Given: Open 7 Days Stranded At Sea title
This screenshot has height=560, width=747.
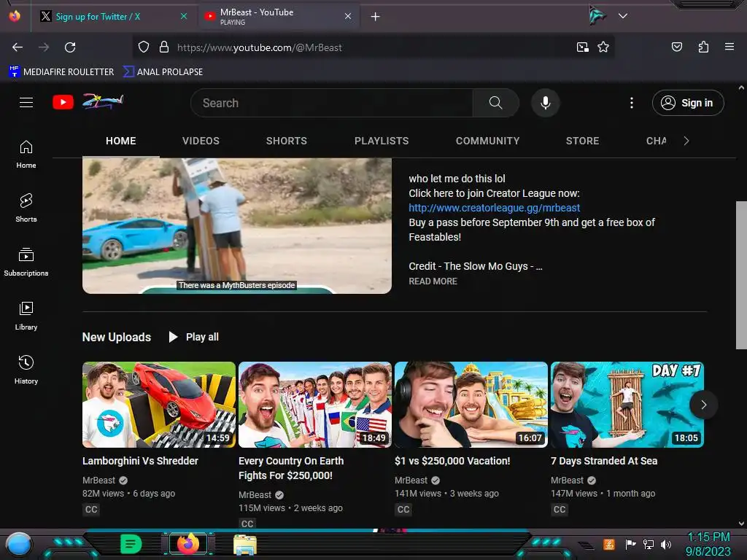Looking at the screenshot, I should pos(604,461).
